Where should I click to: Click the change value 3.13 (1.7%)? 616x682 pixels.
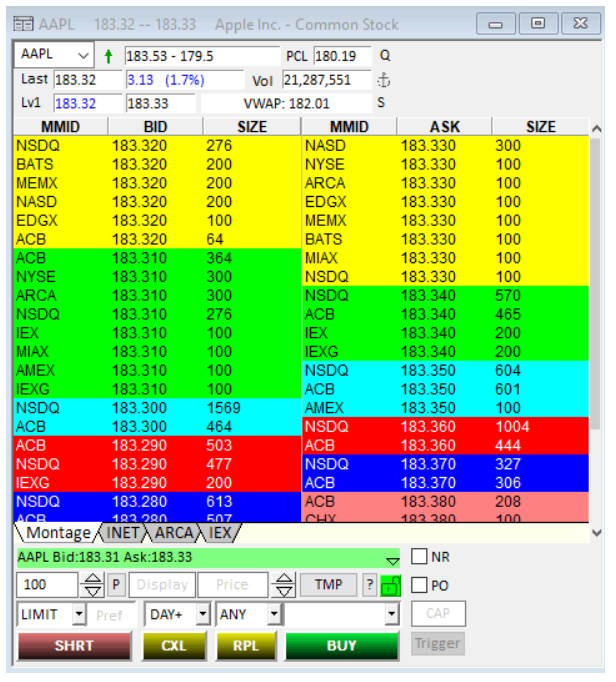click(x=184, y=80)
